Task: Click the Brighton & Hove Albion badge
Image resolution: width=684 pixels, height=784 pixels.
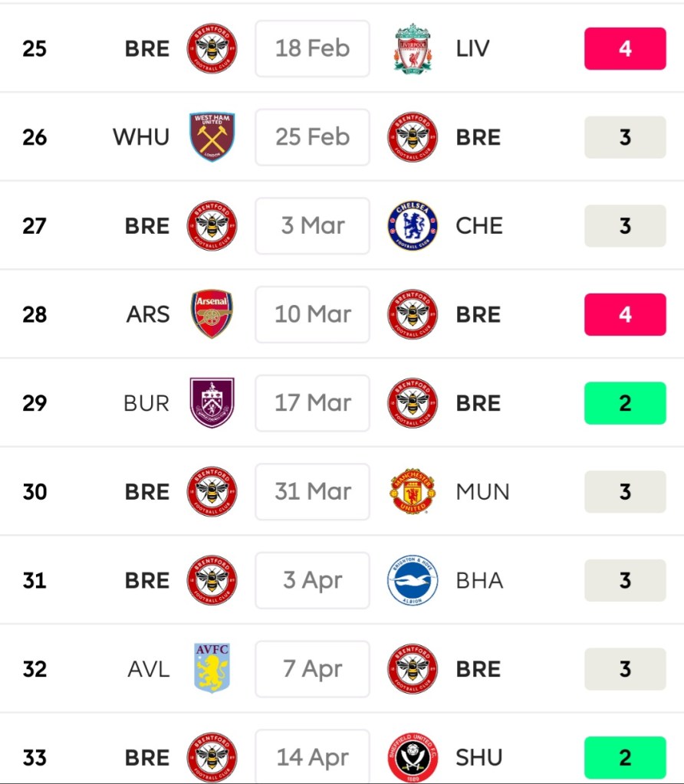Action: tap(413, 580)
